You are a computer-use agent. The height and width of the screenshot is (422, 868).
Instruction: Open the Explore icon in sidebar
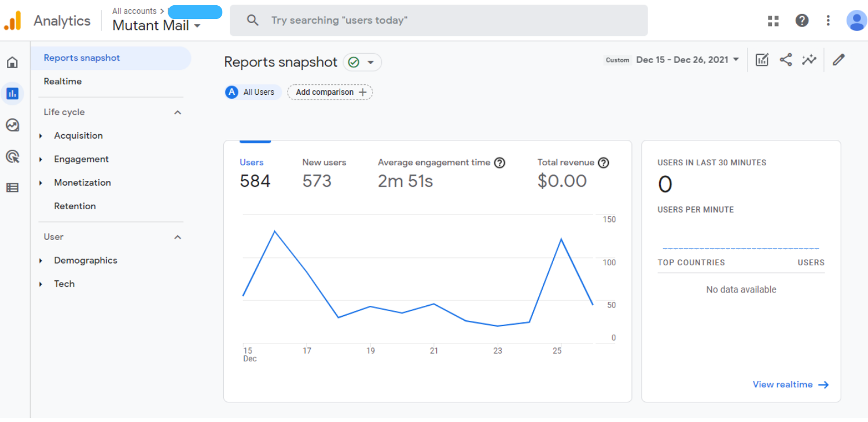12,125
